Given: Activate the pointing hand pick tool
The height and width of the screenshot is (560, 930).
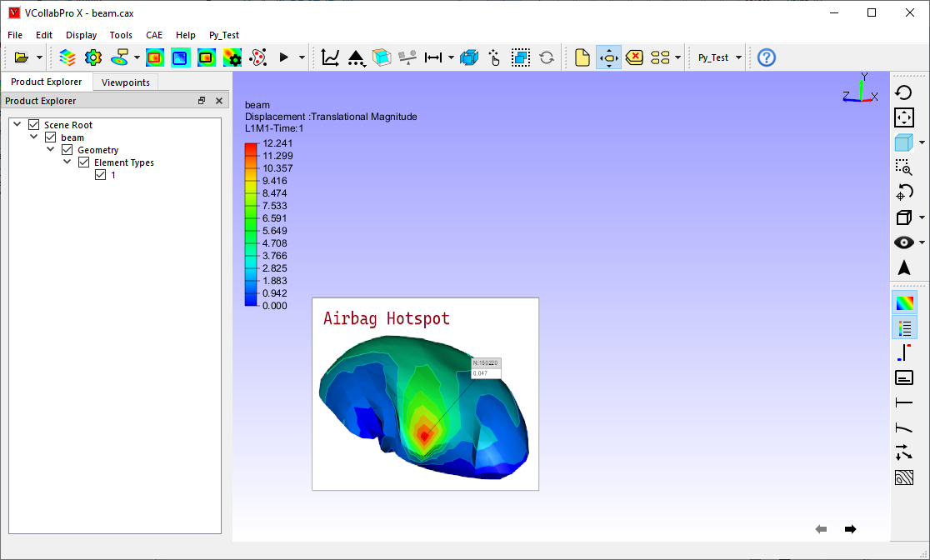Looking at the screenshot, I should coord(495,57).
